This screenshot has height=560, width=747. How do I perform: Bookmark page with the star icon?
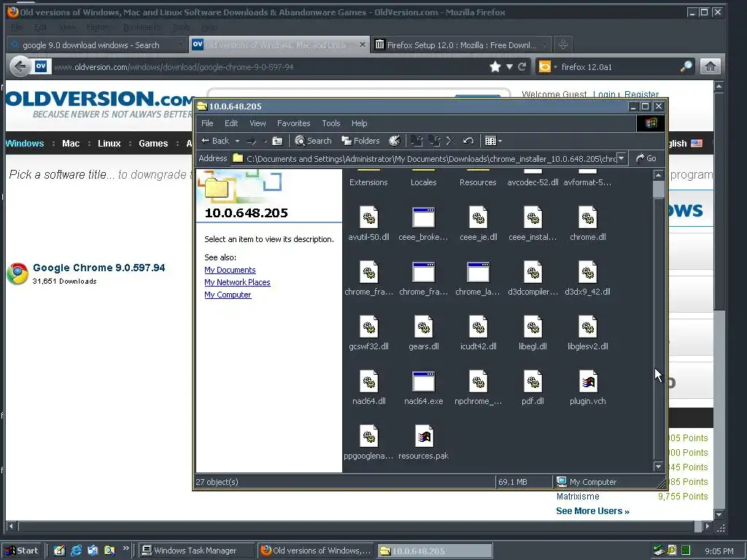(x=495, y=66)
